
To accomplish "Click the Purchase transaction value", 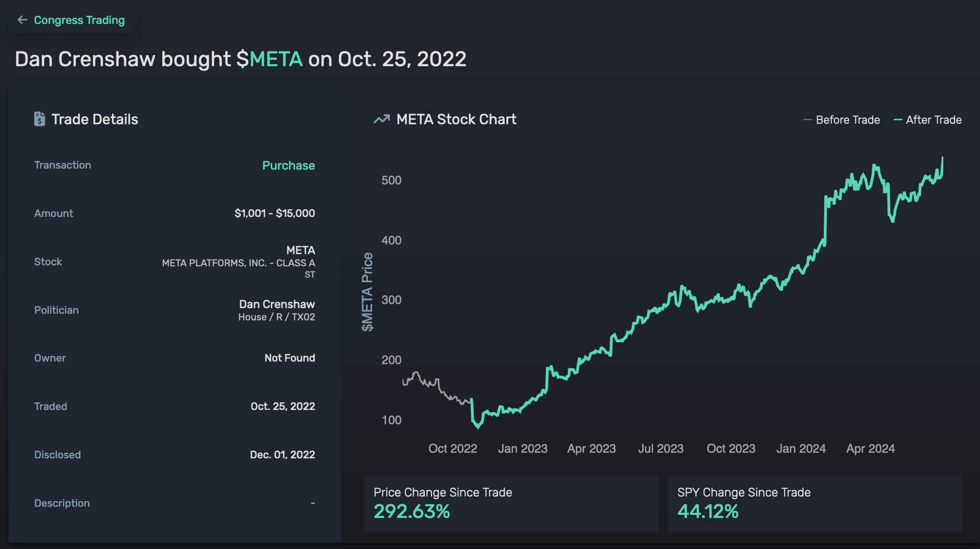I will (288, 165).
